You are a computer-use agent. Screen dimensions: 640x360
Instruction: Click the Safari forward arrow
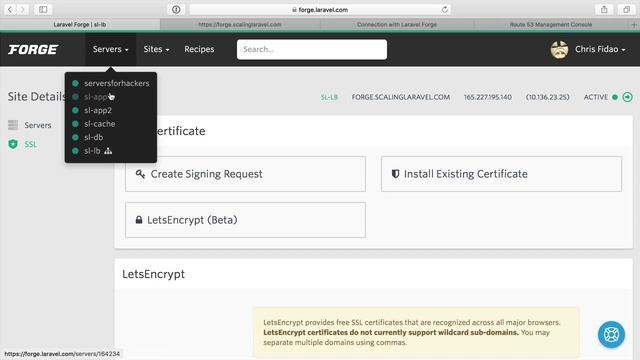click(x=23, y=9)
